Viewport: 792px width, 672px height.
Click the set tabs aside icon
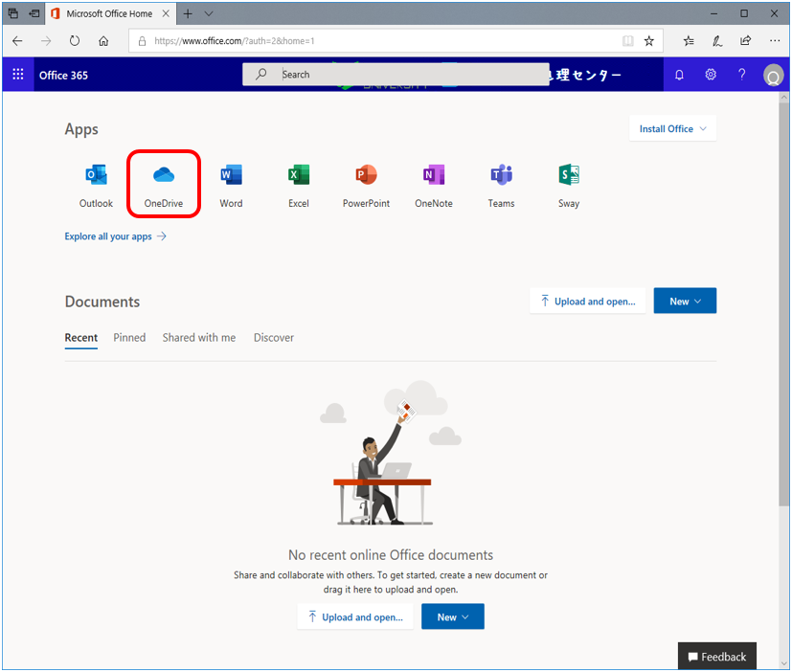tap(34, 13)
